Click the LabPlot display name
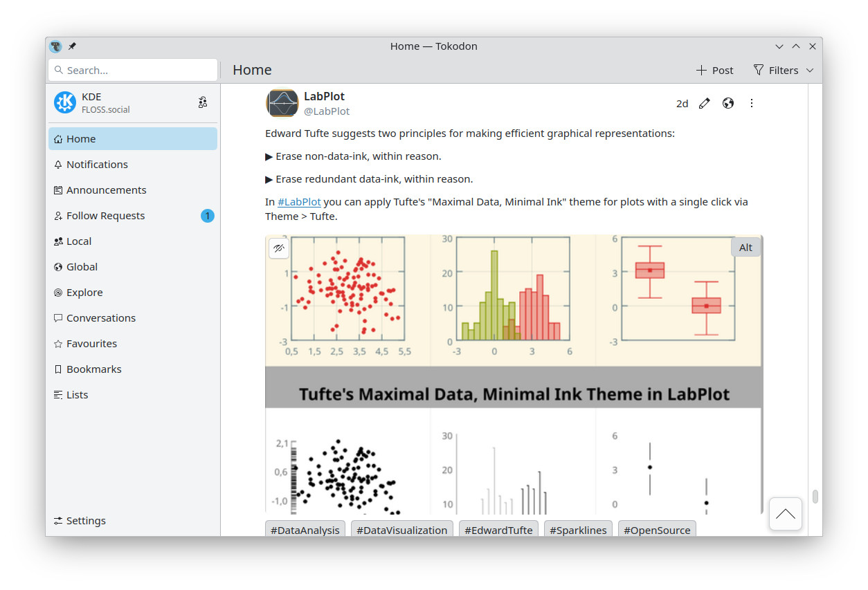Screen dimensions: 868x590 [324, 96]
